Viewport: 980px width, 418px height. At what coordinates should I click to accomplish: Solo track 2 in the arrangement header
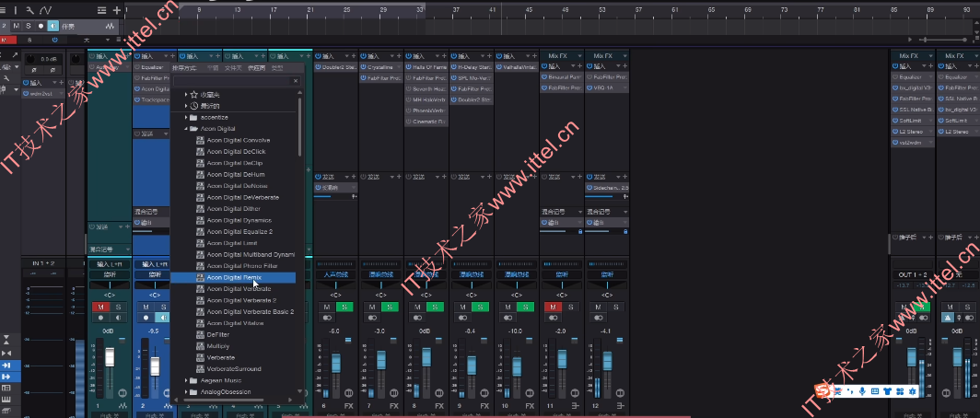click(x=29, y=26)
